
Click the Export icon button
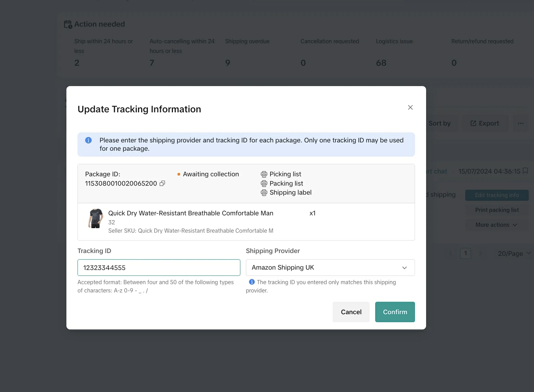coord(485,123)
